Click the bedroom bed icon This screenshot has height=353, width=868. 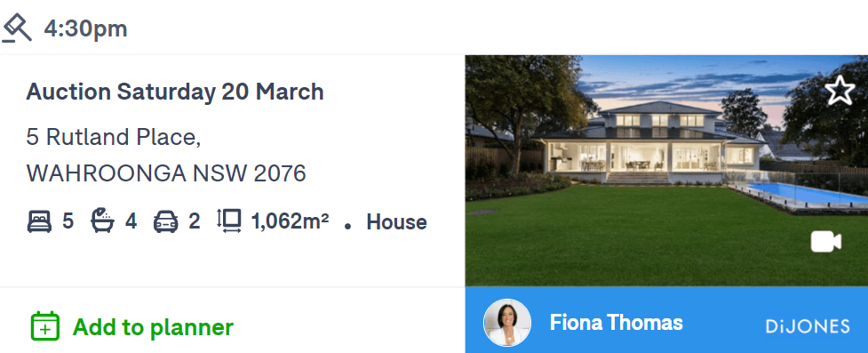point(39,221)
